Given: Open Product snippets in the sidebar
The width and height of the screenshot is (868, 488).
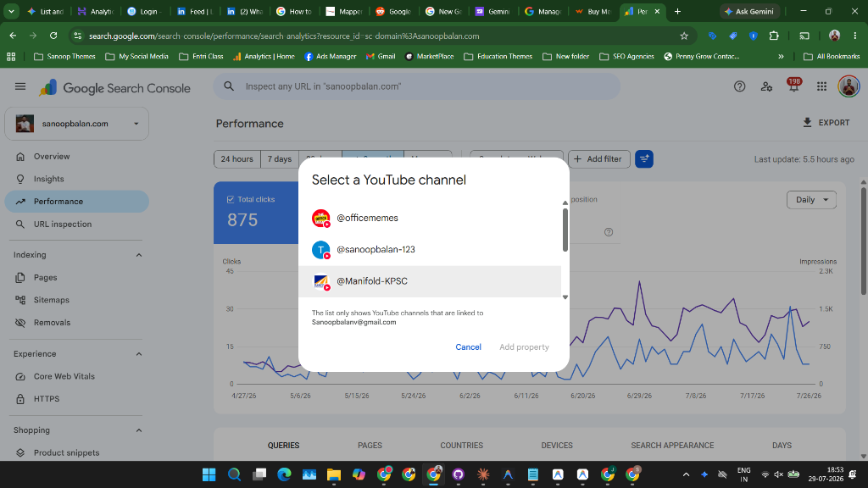Looking at the screenshot, I should pyautogui.click(x=76, y=452).
